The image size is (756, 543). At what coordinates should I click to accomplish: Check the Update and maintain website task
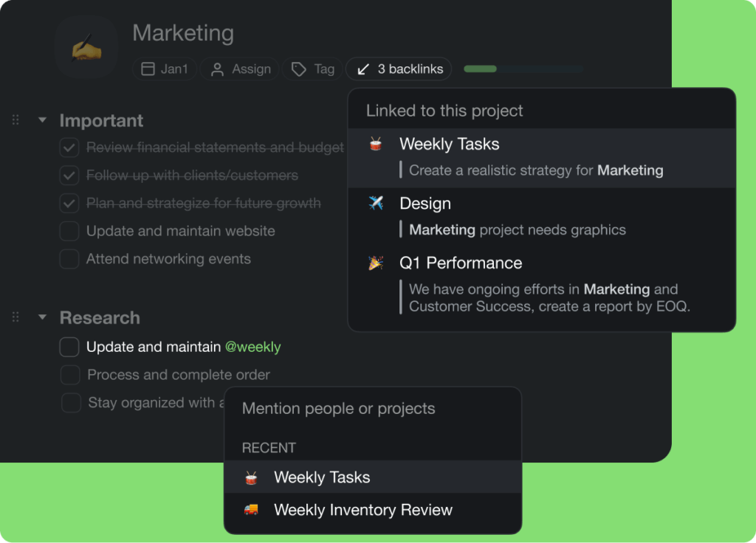click(69, 231)
